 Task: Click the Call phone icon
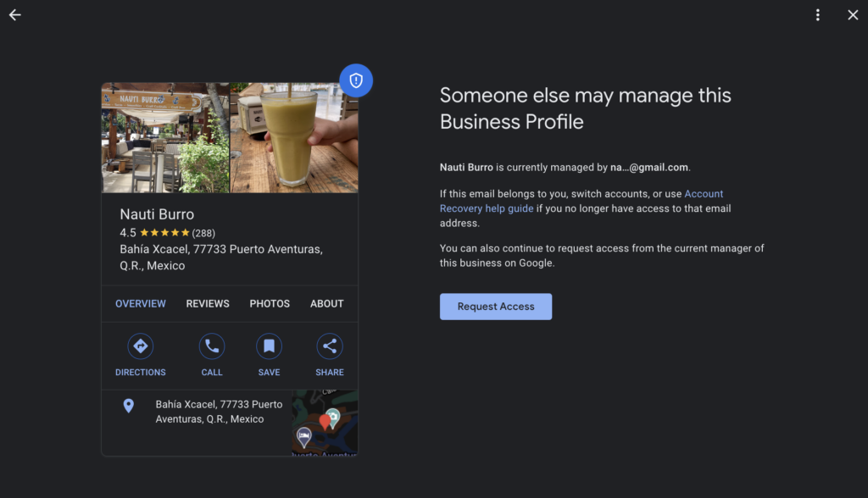click(x=212, y=346)
